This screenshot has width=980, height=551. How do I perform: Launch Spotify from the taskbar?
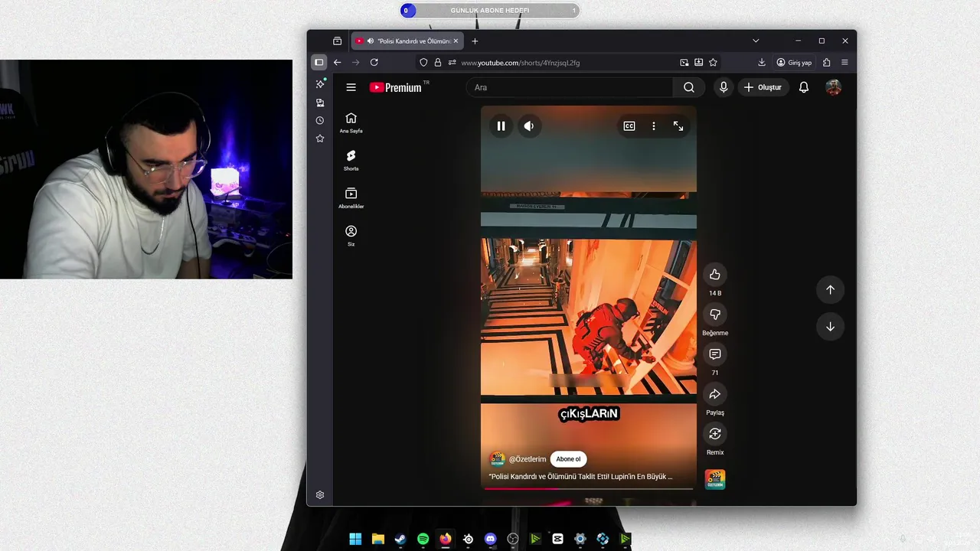[423, 539]
